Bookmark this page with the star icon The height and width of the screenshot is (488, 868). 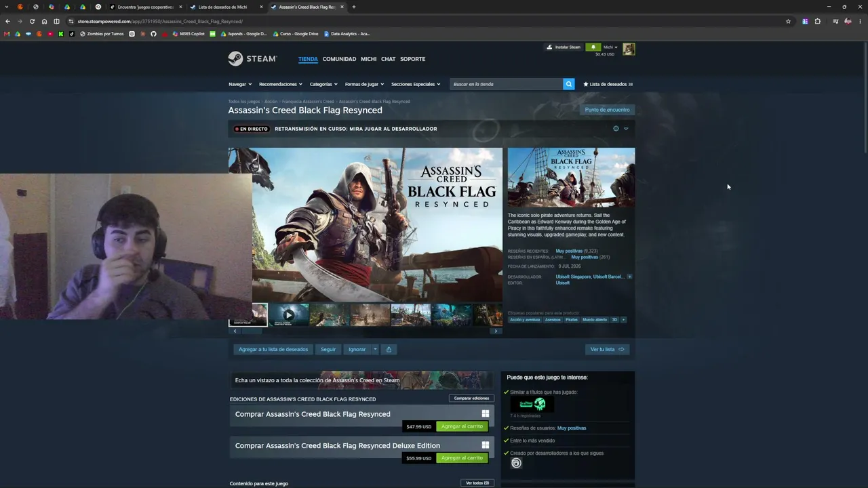click(x=788, y=22)
